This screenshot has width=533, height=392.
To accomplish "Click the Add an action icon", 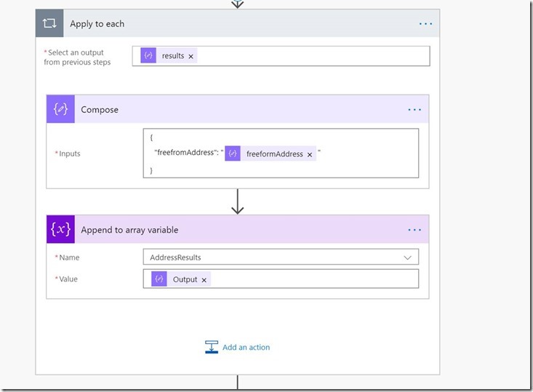I will tap(212, 347).
